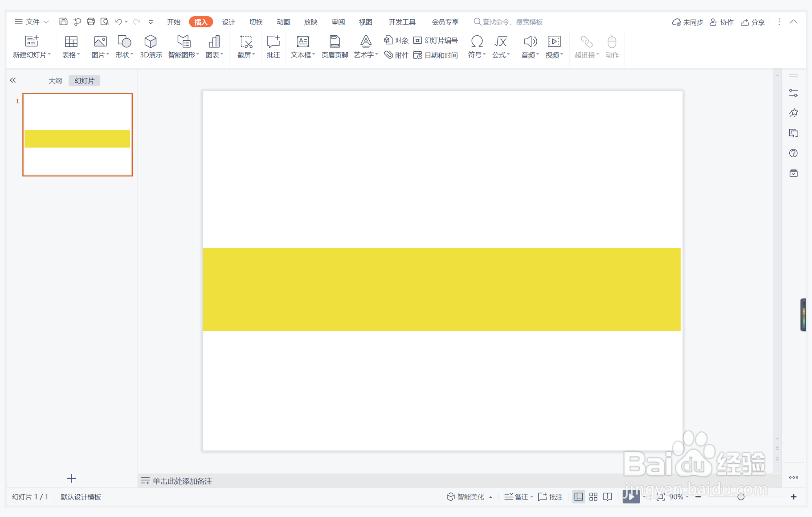Insert slide number (幻灯片编号)
The width and height of the screenshot is (812, 517).
(x=436, y=40)
